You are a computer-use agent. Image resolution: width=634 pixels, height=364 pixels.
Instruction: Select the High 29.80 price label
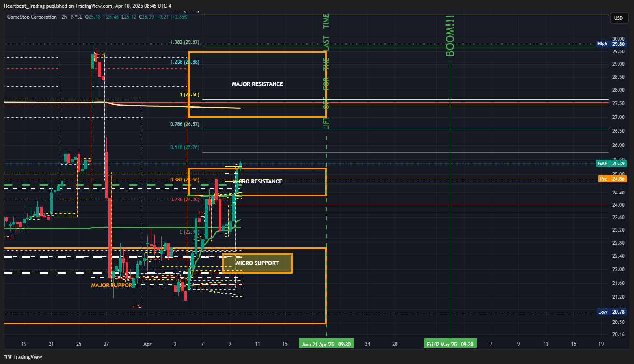point(611,44)
